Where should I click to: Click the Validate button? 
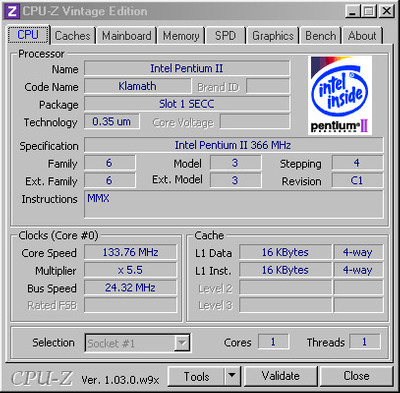(x=281, y=377)
